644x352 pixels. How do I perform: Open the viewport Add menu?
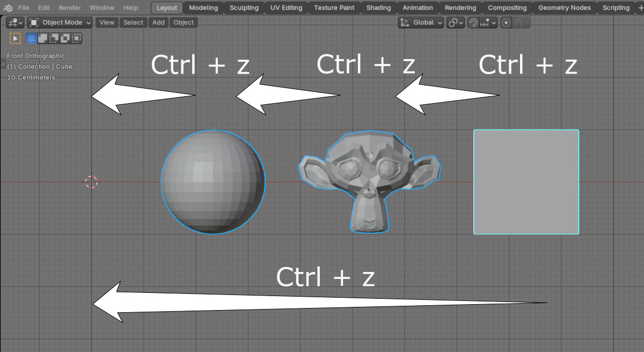point(158,23)
